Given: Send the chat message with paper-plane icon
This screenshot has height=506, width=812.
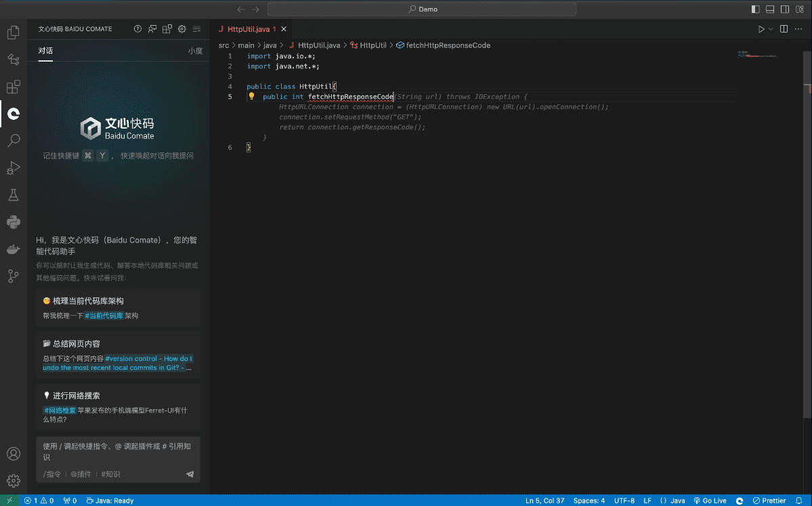Looking at the screenshot, I should point(190,474).
